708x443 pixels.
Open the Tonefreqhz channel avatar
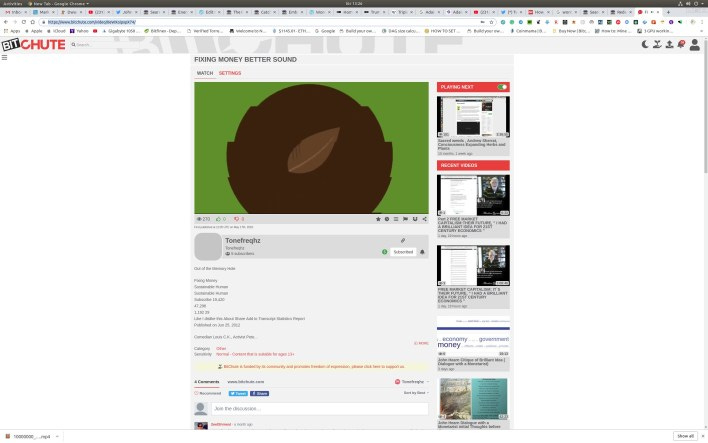[x=208, y=247]
